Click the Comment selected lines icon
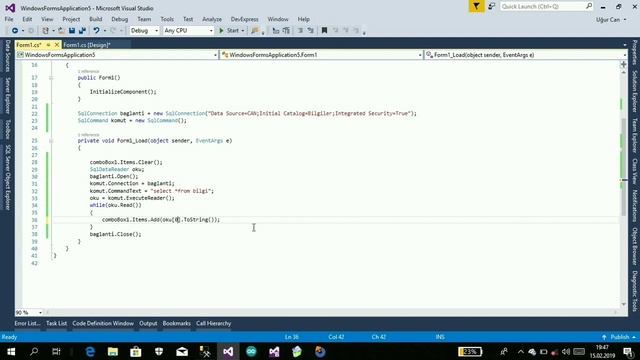 300,31
